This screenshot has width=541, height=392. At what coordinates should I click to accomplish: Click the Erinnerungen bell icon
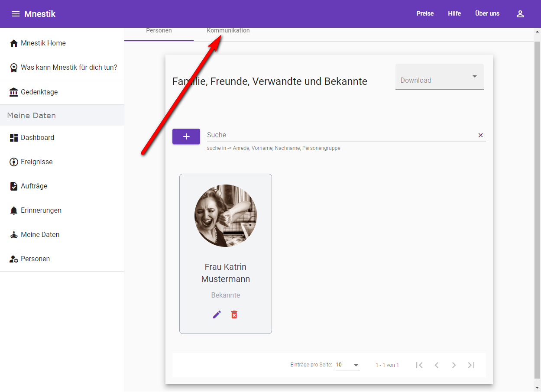coord(13,211)
